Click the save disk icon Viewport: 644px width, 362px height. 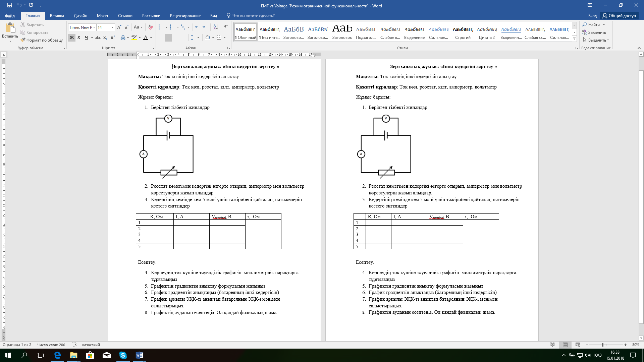(9, 5)
